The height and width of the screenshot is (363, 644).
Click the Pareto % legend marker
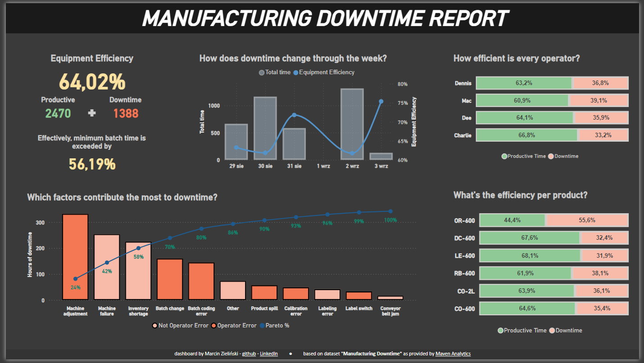[x=262, y=326]
